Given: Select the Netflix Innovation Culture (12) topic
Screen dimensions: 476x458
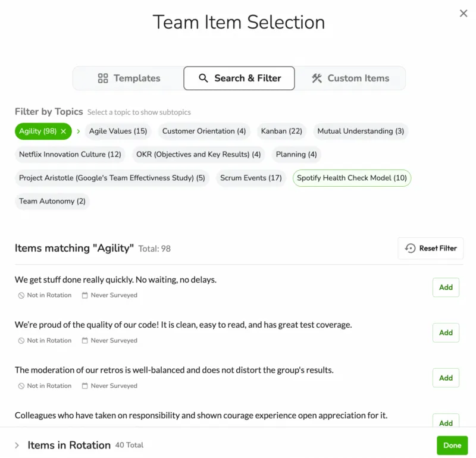Looking at the screenshot, I should tap(70, 155).
